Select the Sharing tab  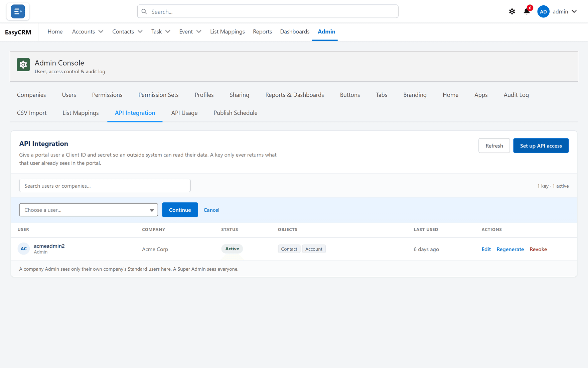[239, 95]
